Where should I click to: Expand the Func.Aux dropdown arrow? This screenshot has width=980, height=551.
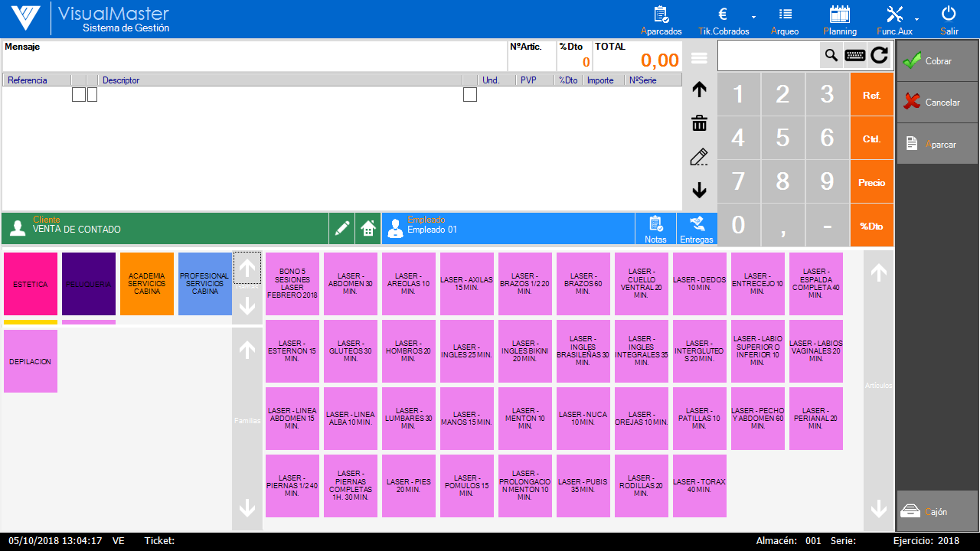pos(916,18)
